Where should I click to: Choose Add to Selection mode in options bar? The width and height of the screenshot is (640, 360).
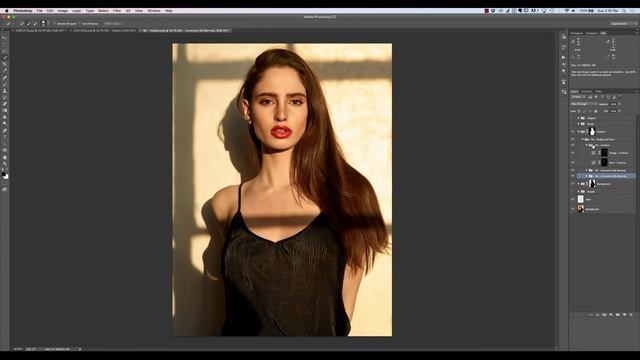click(x=29, y=24)
